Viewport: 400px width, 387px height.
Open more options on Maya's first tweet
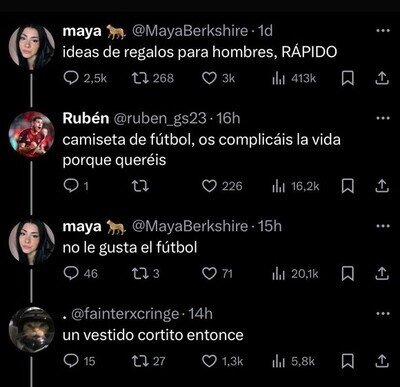pyautogui.click(x=382, y=31)
